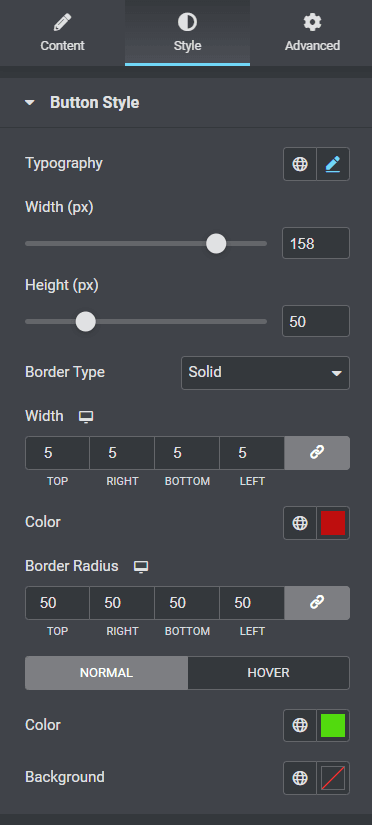Click the Width (px) slider handle

coord(216,244)
